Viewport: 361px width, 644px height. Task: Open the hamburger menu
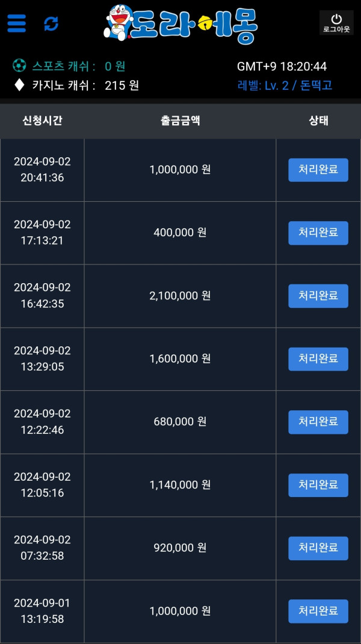[17, 23]
